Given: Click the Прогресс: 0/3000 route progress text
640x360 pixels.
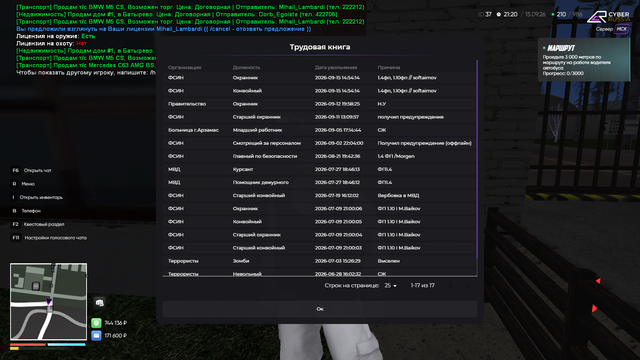Looking at the screenshot, I should [563, 73].
